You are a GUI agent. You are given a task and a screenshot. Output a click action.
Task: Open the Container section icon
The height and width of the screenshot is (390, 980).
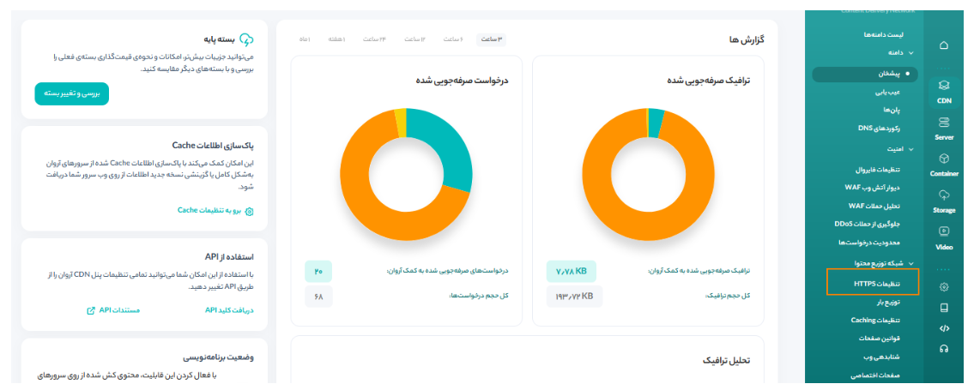944,164
